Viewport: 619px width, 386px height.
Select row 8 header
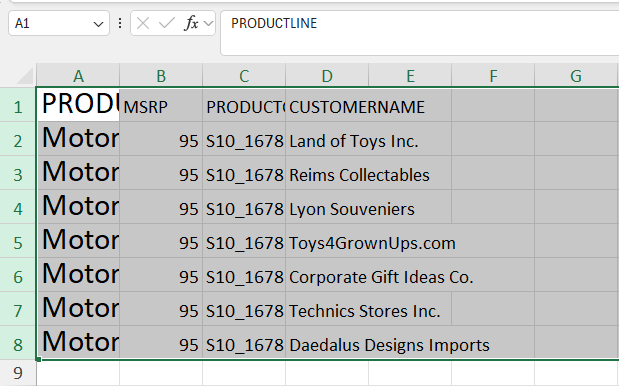(18, 343)
